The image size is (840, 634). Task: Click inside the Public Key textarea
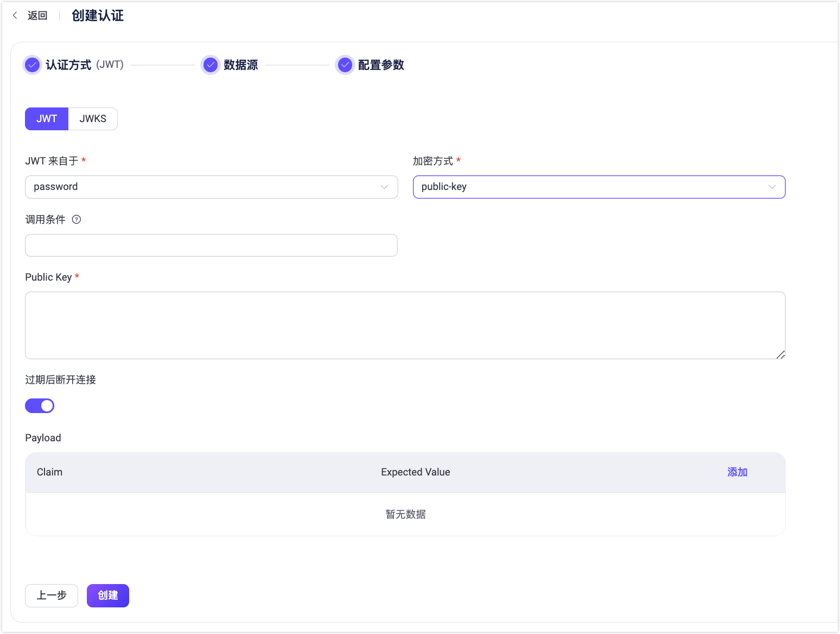405,325
